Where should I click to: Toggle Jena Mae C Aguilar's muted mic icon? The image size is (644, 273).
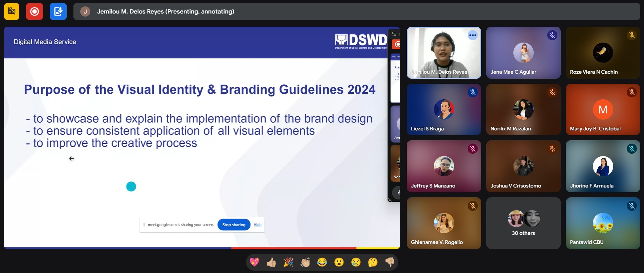pos(552,35)
